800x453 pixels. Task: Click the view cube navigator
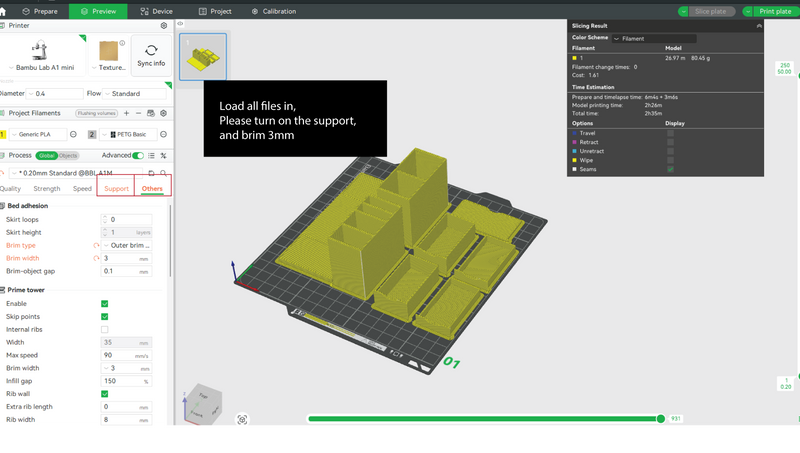click(x=203, y=405)
